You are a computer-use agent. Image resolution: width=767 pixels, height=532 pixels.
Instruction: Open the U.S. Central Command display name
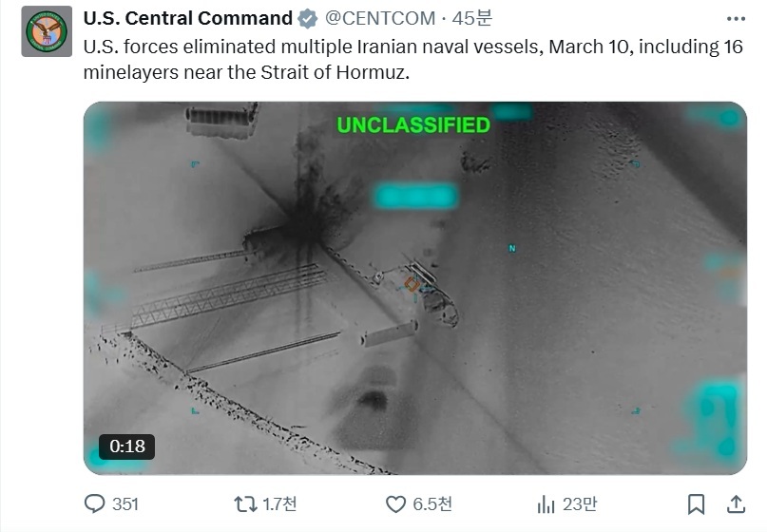tap(188, 18)
